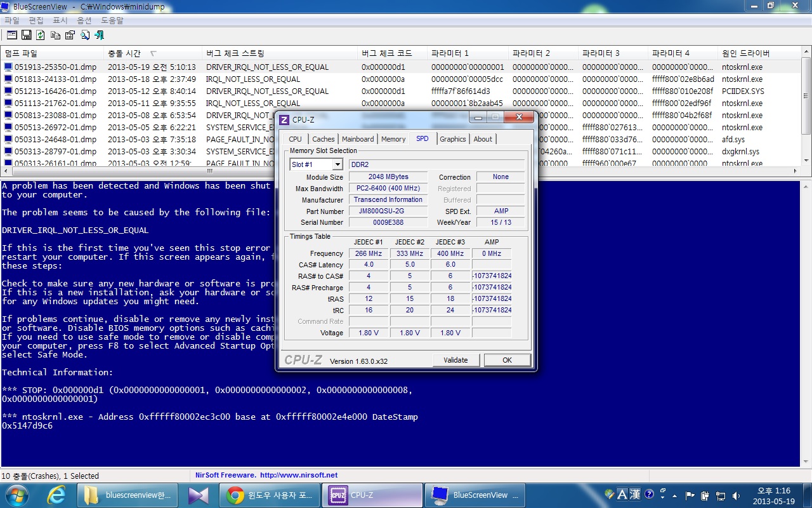Viewport: 812px width, 508px height.
Task: Click the Validate button in CPU-Z
Action: click(455, 360)
